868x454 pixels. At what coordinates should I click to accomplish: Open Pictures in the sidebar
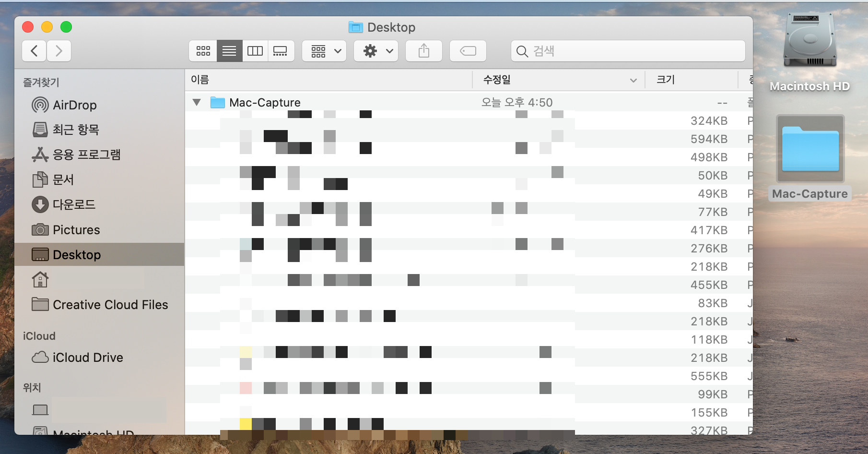point(99,230)
